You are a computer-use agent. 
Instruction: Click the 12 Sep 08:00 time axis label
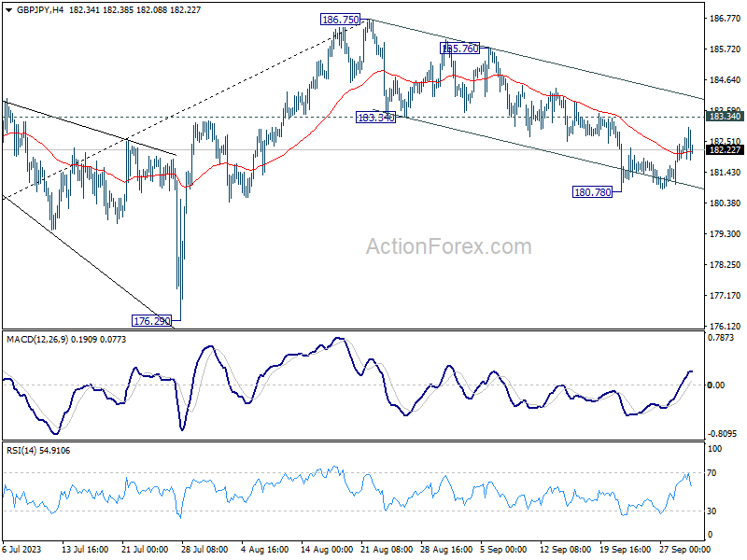(x=566, y=549)
